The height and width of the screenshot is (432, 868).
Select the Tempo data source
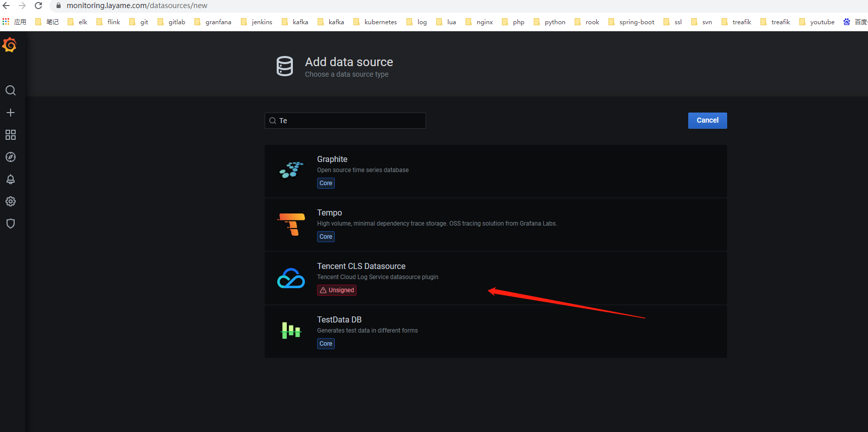(496, 225)
